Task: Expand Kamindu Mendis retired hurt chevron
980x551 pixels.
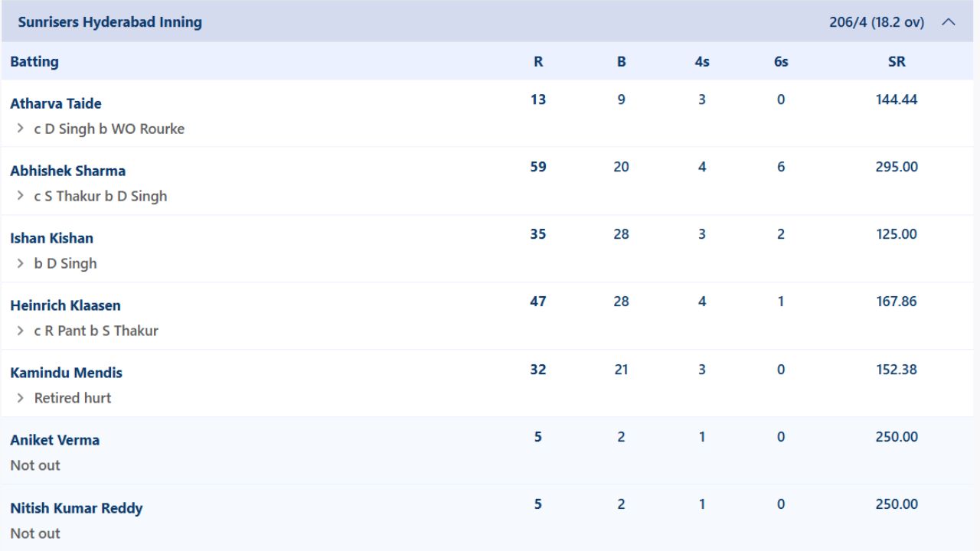Action: click(x=21, y=398)
